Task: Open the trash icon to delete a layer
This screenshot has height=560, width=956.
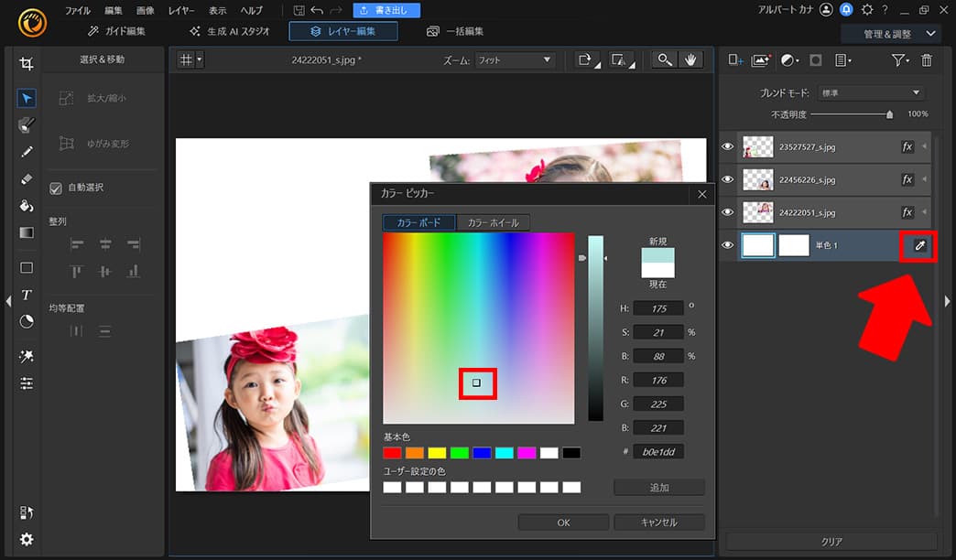Action: point(927,59)
